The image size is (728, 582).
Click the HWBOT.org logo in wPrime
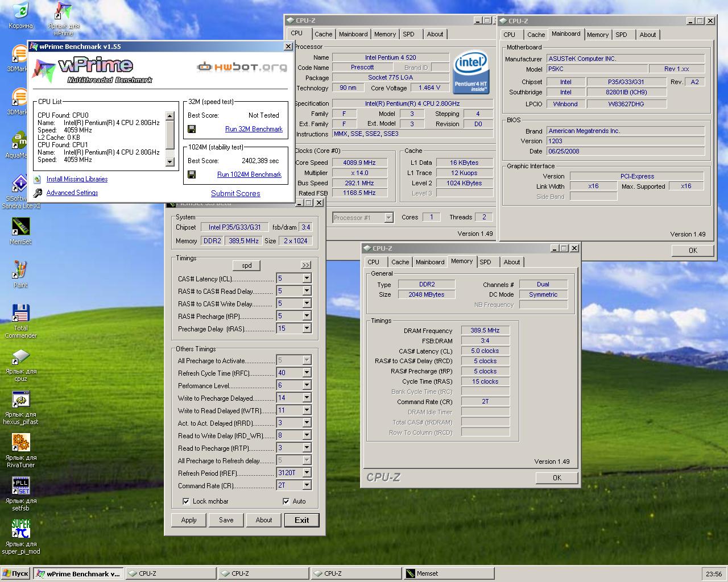coord(242,67)
